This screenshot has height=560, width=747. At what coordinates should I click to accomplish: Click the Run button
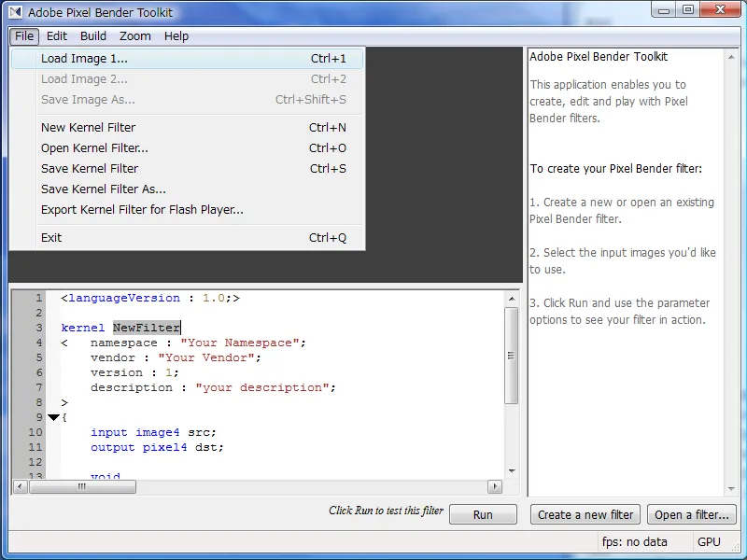pos(483,515)
